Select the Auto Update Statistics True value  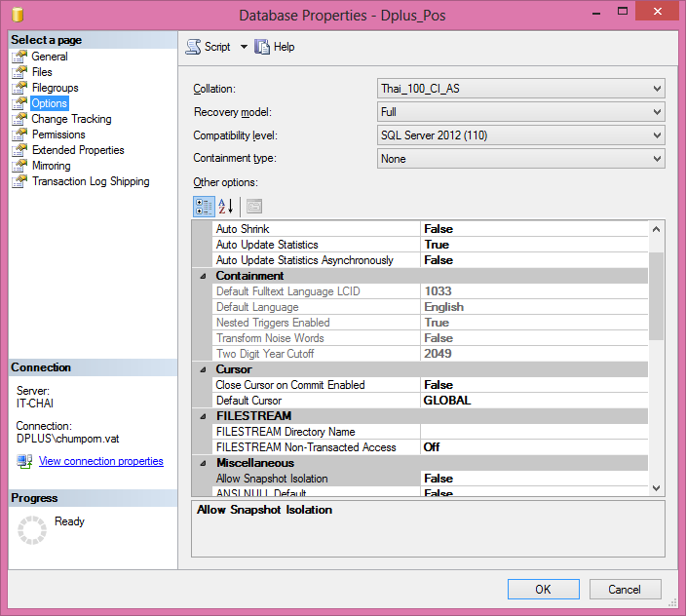534,245
